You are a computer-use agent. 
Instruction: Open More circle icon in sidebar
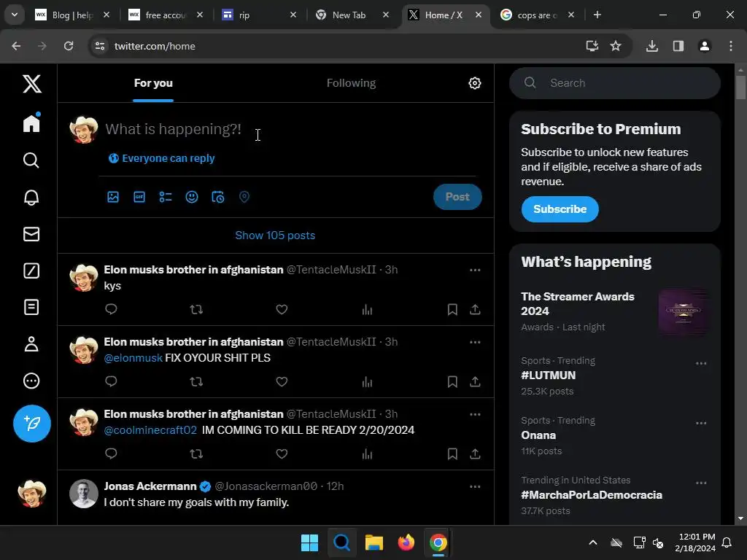(31, 381)
